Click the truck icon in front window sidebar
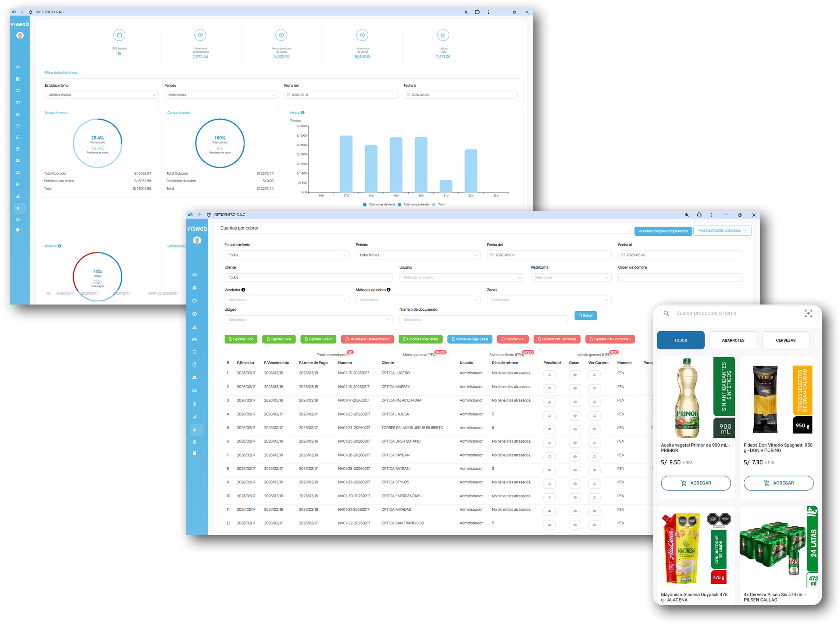The width and height of the screenshot is (840, 623). [x=195, y=391]
